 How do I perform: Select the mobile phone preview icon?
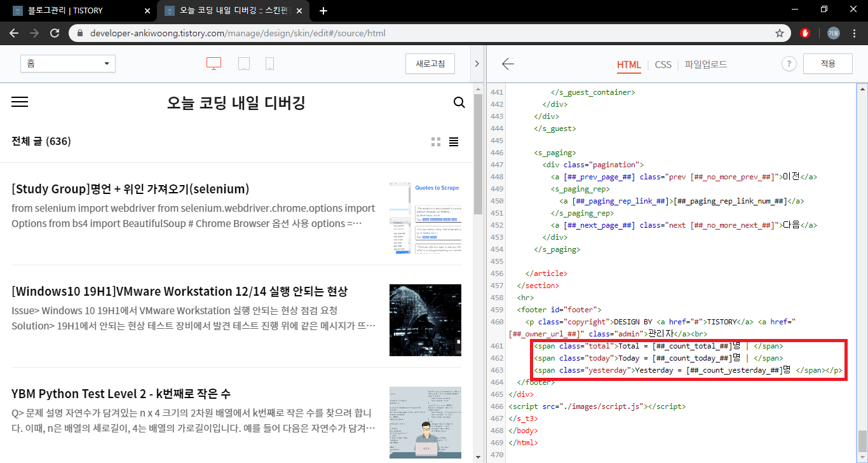coord(269,64)
